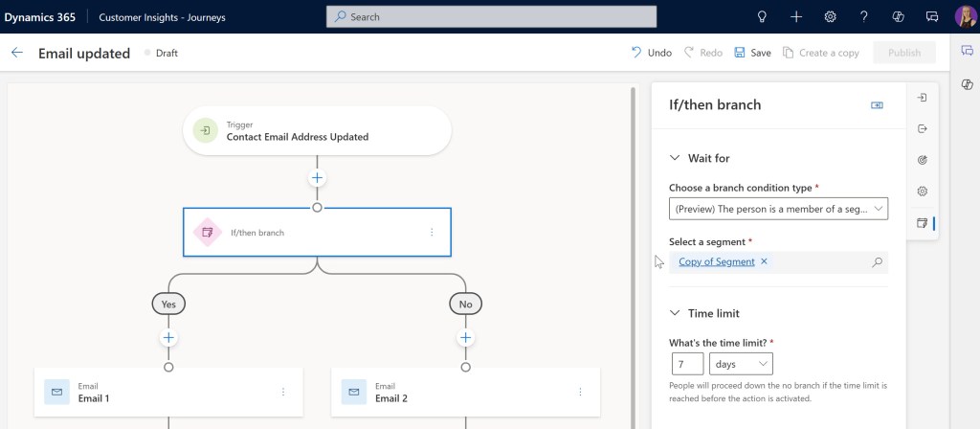
Task: Click the user profile avatar
Action: pyautogui.click(x=965, y=16)
